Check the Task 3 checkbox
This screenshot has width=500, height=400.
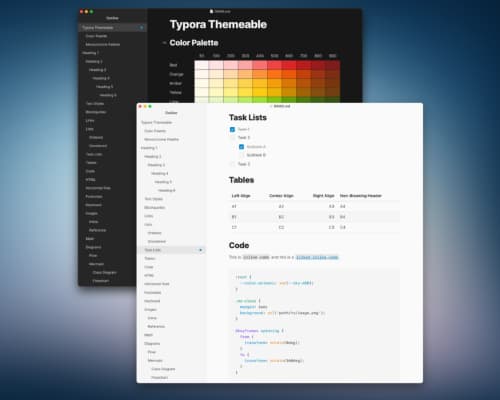click(x=232, y=164)
